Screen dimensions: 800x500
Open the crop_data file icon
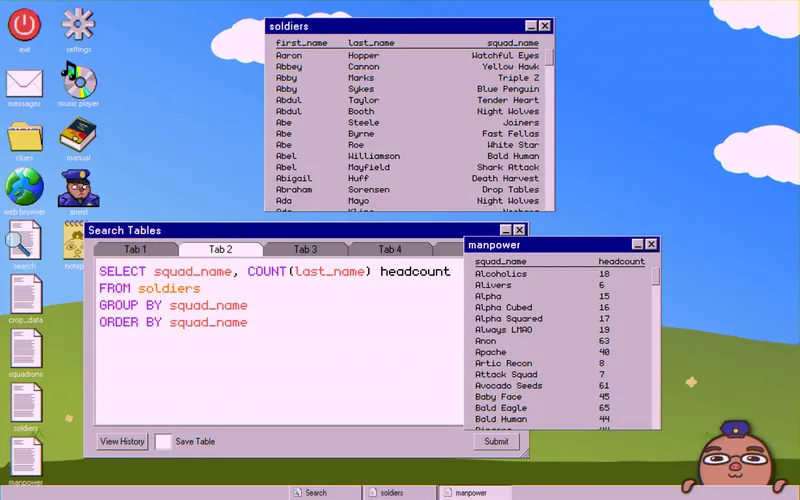pos(26,294)
